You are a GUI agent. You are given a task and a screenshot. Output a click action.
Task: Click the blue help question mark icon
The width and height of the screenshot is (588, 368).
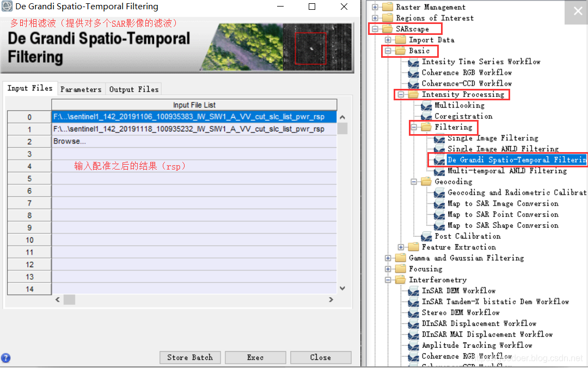click(5, 358)
